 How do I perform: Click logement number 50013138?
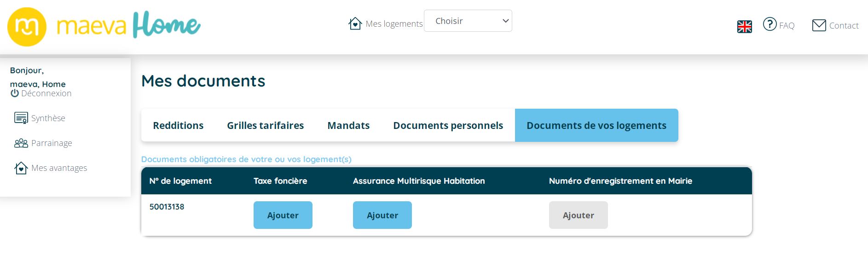coord(167,207)
